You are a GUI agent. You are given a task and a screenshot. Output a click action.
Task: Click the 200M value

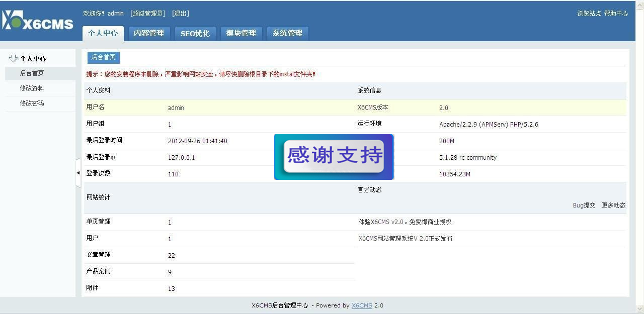click(x=447, y=141)
